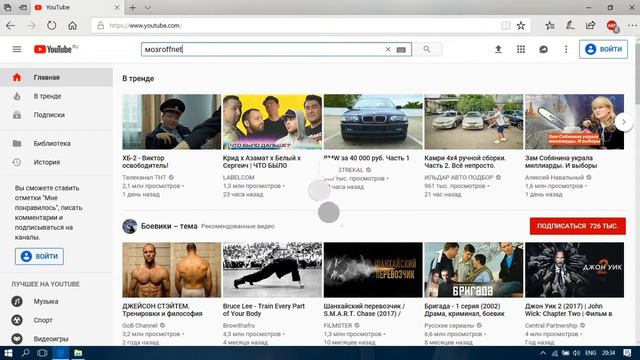This screenshot has height=360, width=640.
Task: Open Видеоигры category in sidebar
Action: point(56,339)
